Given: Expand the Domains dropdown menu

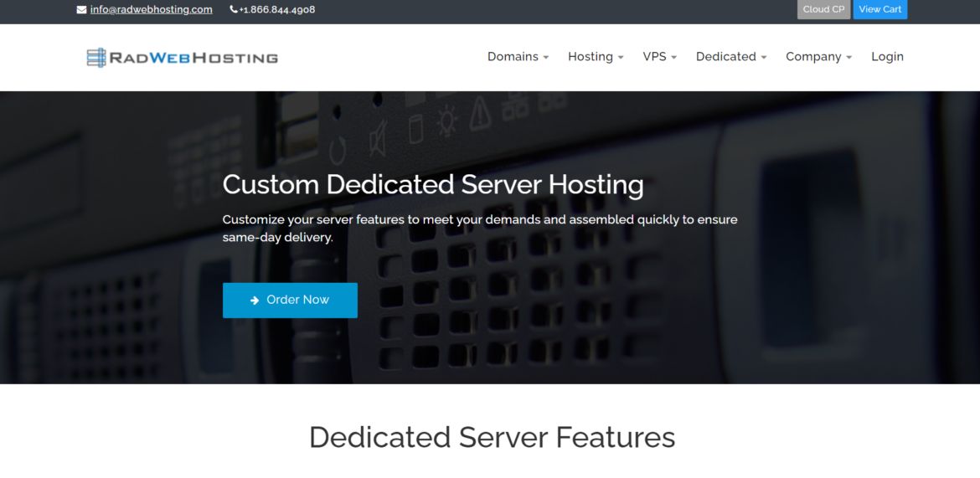Looking at the screenshot, I should (x=518, y=57).
